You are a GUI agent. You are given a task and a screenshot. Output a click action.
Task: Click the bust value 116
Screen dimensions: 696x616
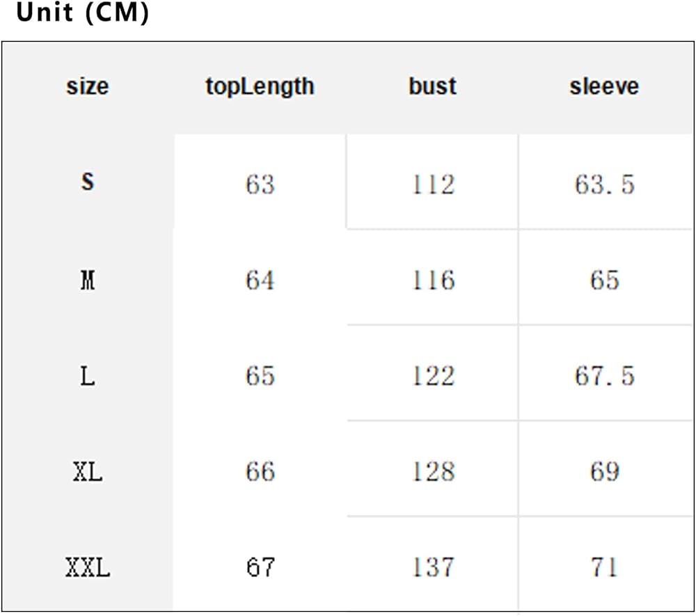click(x=433, y=281)
